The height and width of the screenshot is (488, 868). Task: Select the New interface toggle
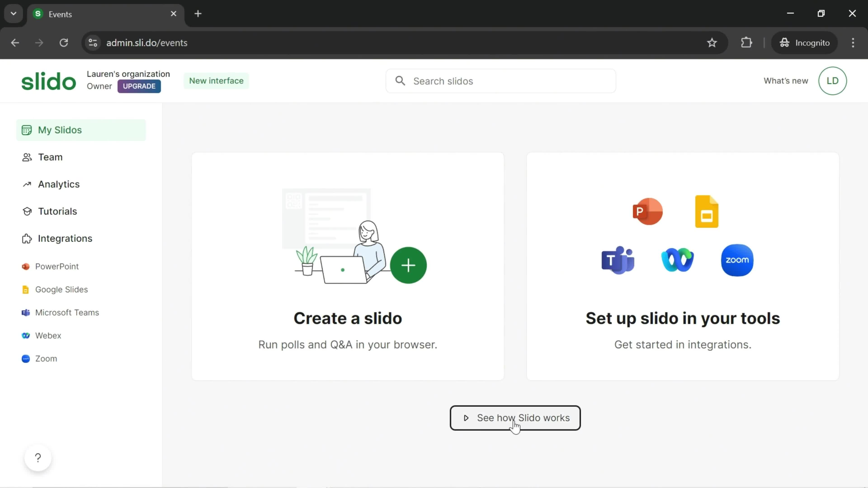(x=216, y=80)
